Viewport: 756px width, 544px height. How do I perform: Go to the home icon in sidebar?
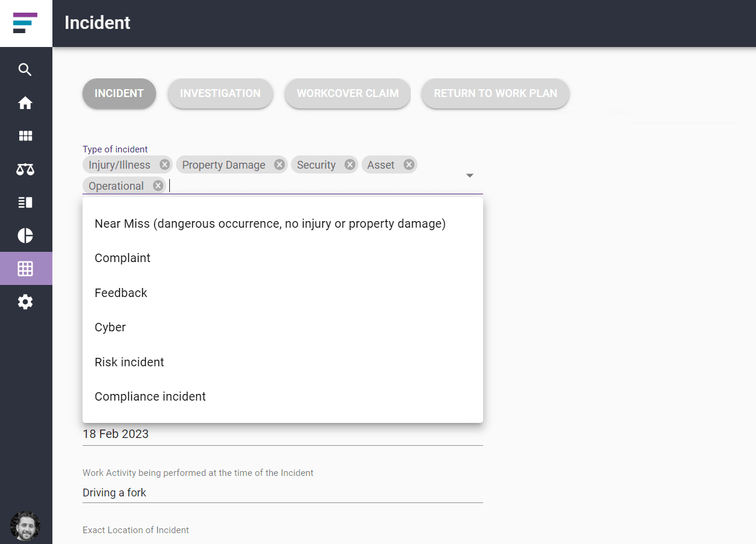(25, 103)
